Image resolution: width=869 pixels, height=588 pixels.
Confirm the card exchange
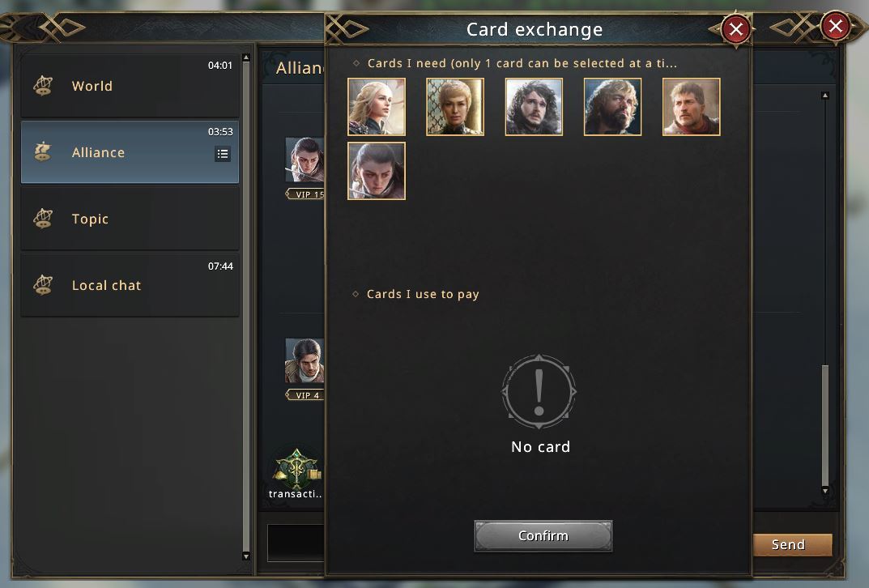543,536
